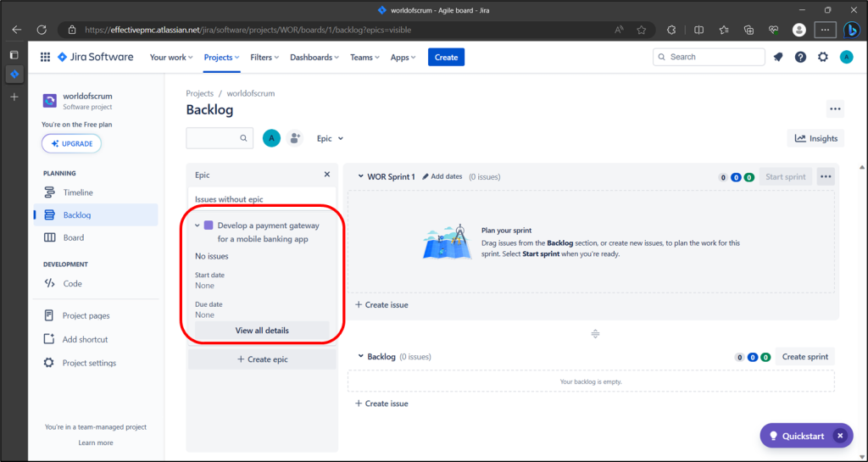The image size is (868, 462).
Task: Click Create issue under Backlog section
Action: coord(381,404)
